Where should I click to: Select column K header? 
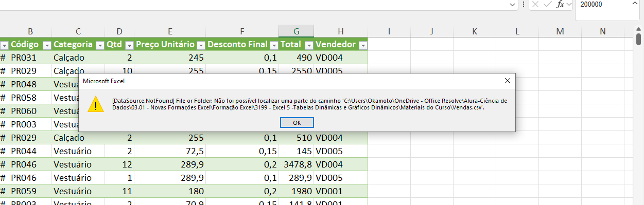474,31
